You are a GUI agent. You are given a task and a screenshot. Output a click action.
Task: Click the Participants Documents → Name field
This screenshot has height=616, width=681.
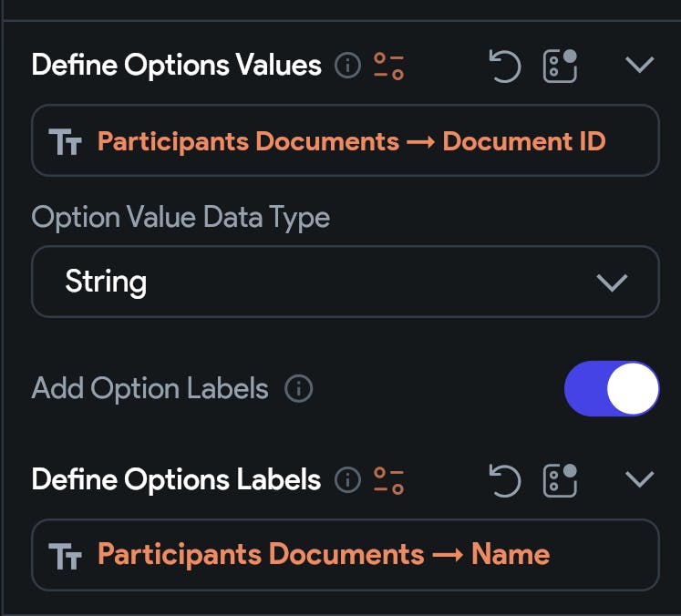coord(345,555)
